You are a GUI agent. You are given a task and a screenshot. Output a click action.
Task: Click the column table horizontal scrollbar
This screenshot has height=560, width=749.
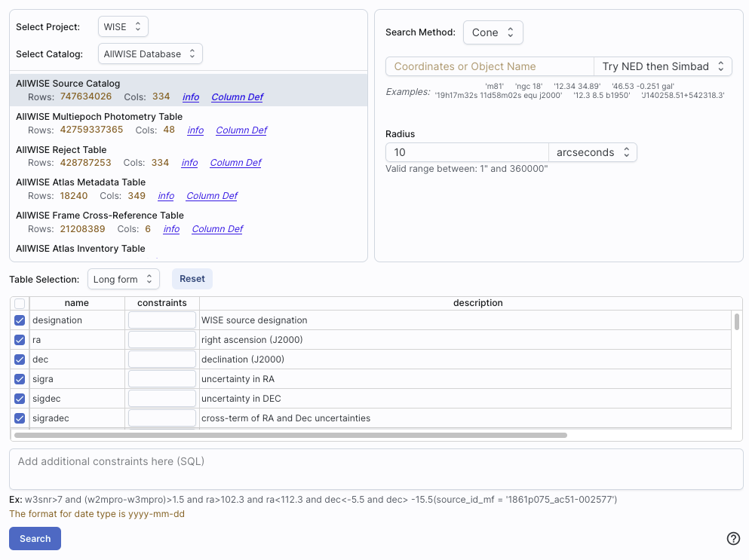tap(290, 436)
